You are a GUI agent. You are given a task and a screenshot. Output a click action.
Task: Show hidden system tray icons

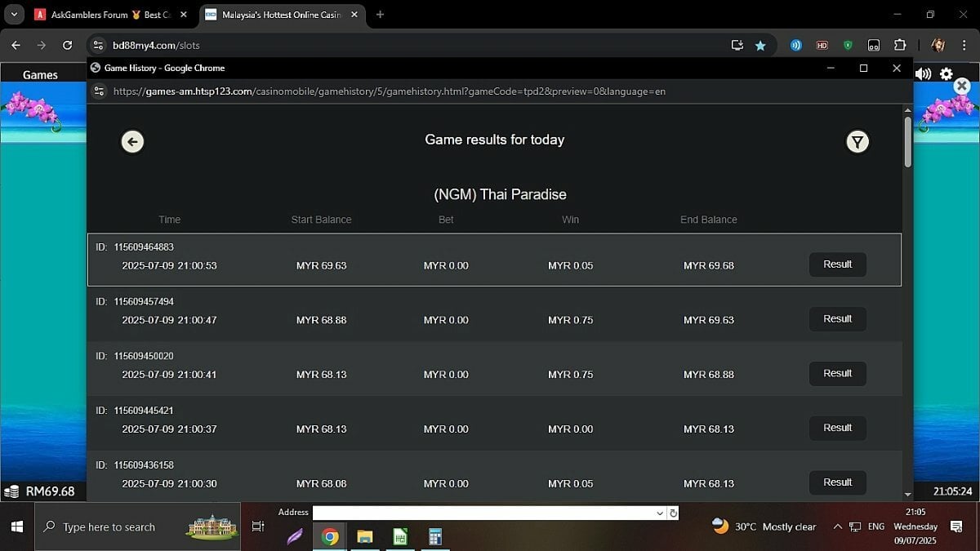[x=838, y=527]
